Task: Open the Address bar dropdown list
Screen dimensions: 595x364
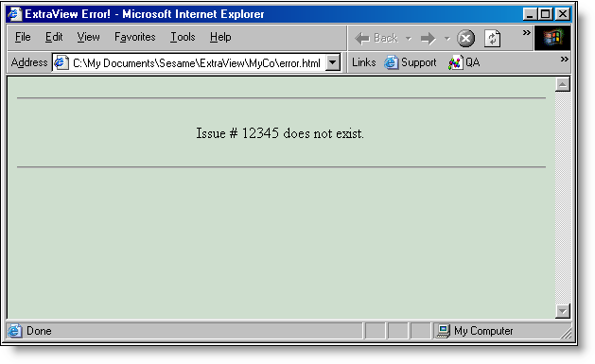Action: click(x=333, y=62)
